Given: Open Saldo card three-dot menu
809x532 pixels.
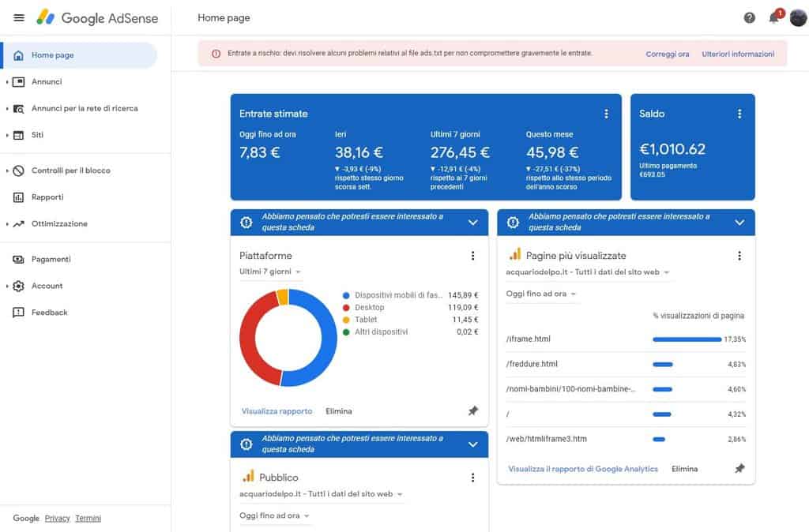Looking at the screenshot, I should (x=739, y=114).
